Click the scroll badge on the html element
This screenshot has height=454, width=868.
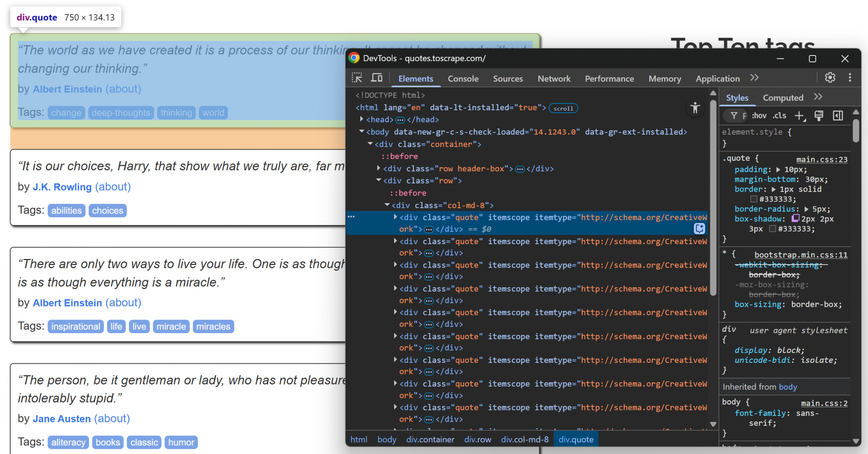tap(563, 108)
